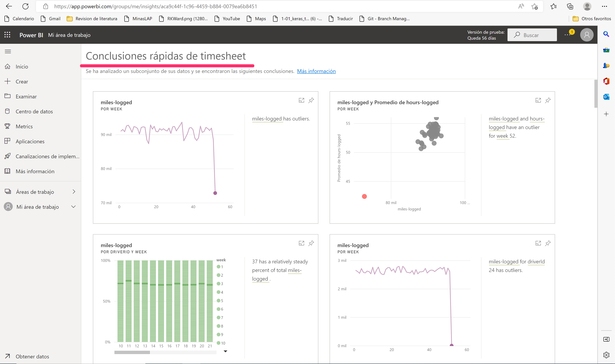Hide the Edge sidebar toggle icon
This screenshot has height=364, width=615.
(606, 339)
